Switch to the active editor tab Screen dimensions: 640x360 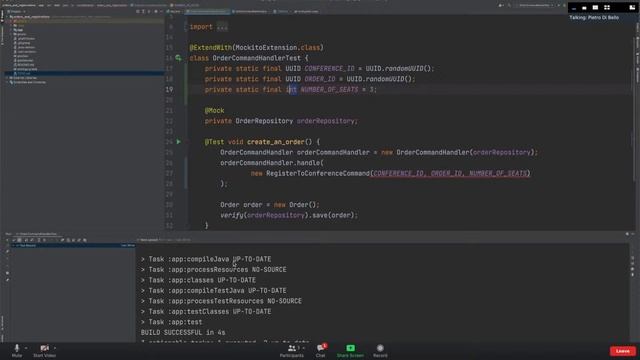point(207,11)
